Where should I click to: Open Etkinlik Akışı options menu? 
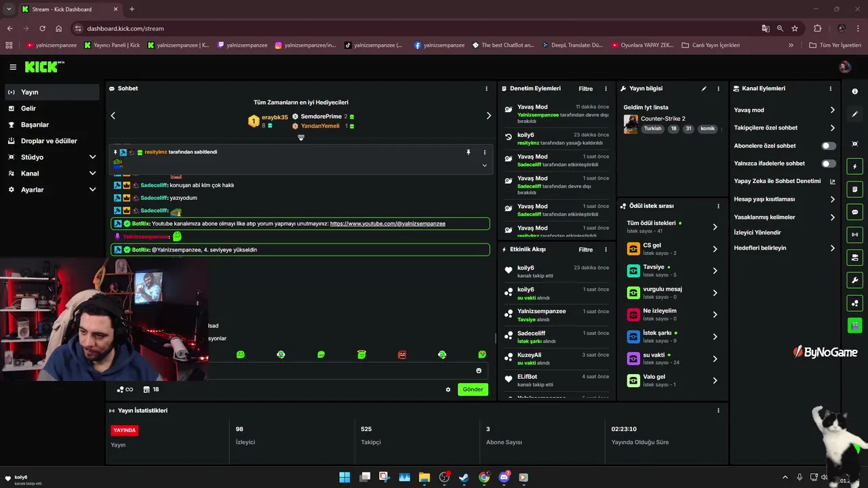(x=606, y=249)
